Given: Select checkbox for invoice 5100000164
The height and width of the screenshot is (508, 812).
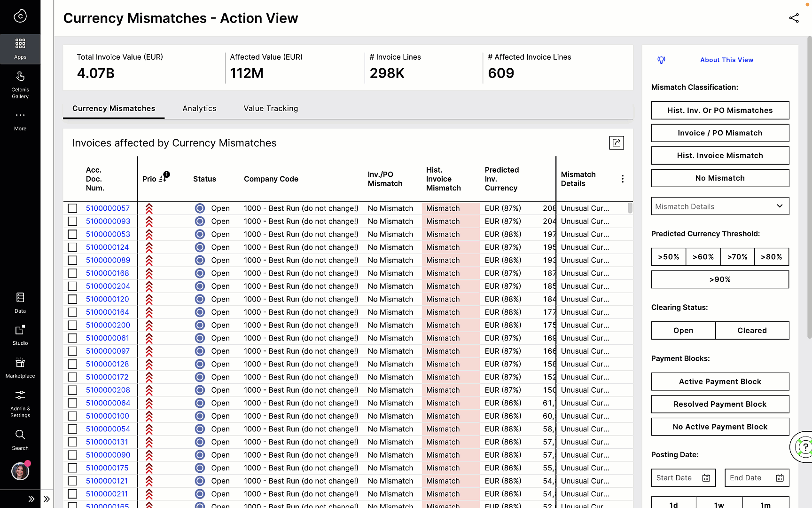Looking at the screenshot, I should pos(72,312).
